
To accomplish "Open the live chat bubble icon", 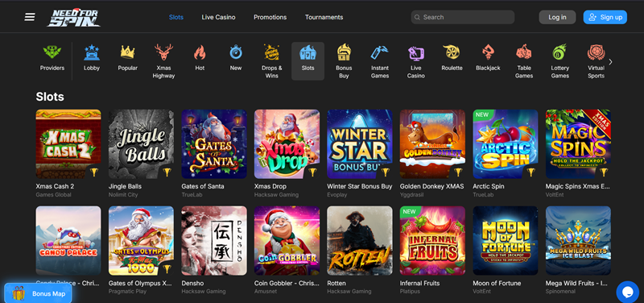I will click(628, 292).
